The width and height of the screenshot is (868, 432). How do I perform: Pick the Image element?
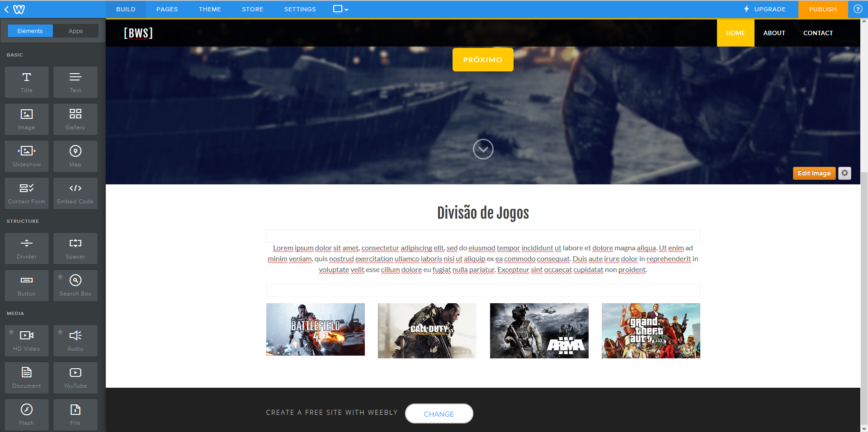coord(27,119)
